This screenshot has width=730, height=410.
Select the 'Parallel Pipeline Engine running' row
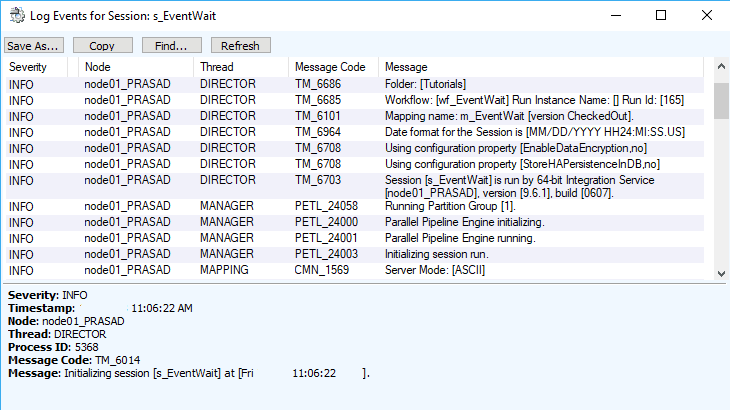point(354,238)
